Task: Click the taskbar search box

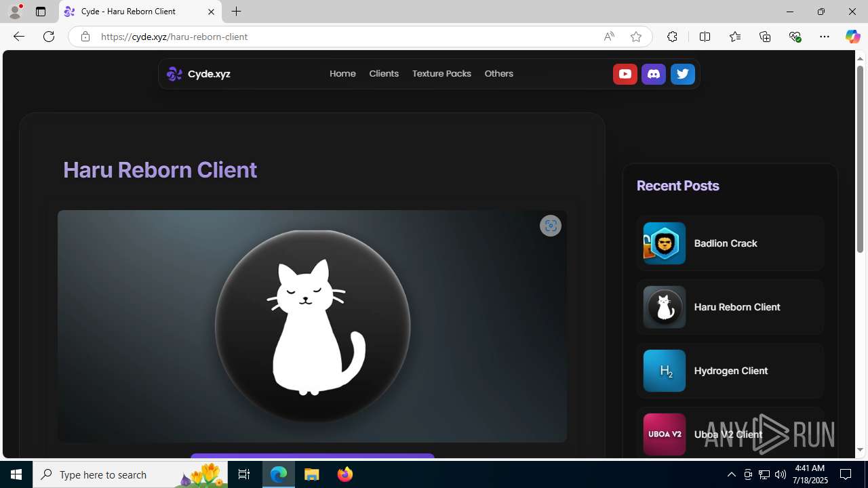Action: (130, 474)
